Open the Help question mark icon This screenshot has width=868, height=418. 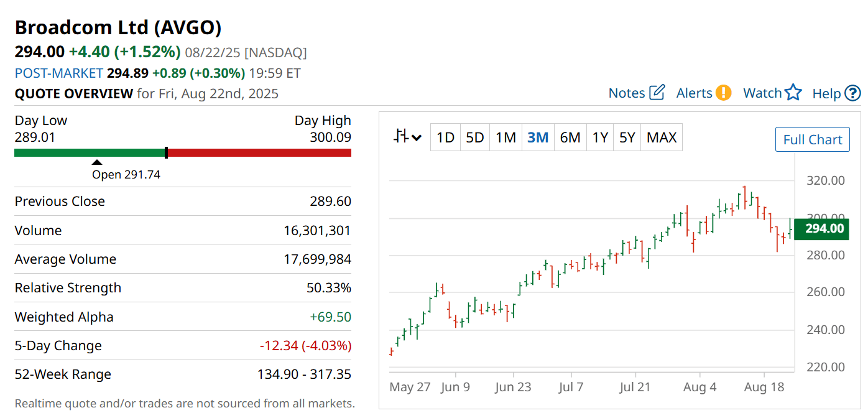(852, 93)
